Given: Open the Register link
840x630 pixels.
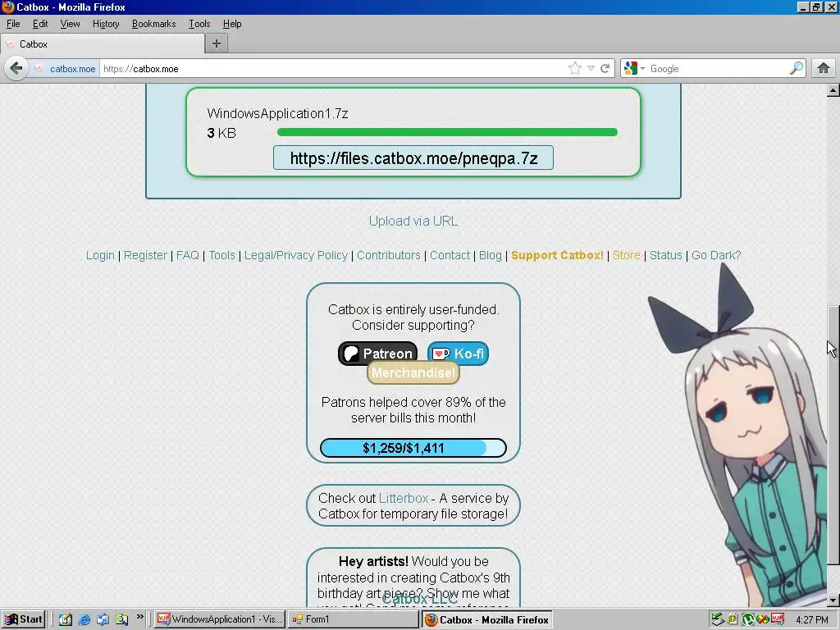Looking at the screenshot, I should 145,256.
